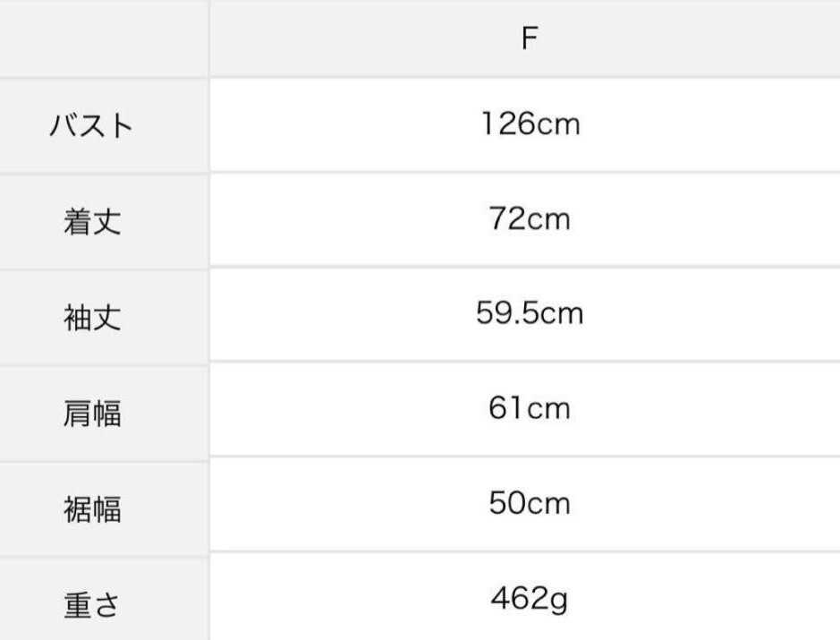
Task: Click the 72cm length value
Action: click(x=530, y=219)
